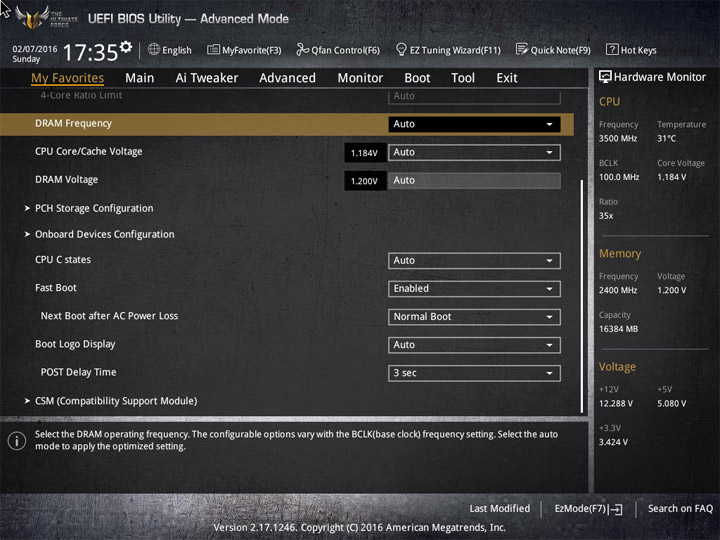720x540 pixels.
Task: Click the Qfan Control fan icon
Action: [302, 49]
